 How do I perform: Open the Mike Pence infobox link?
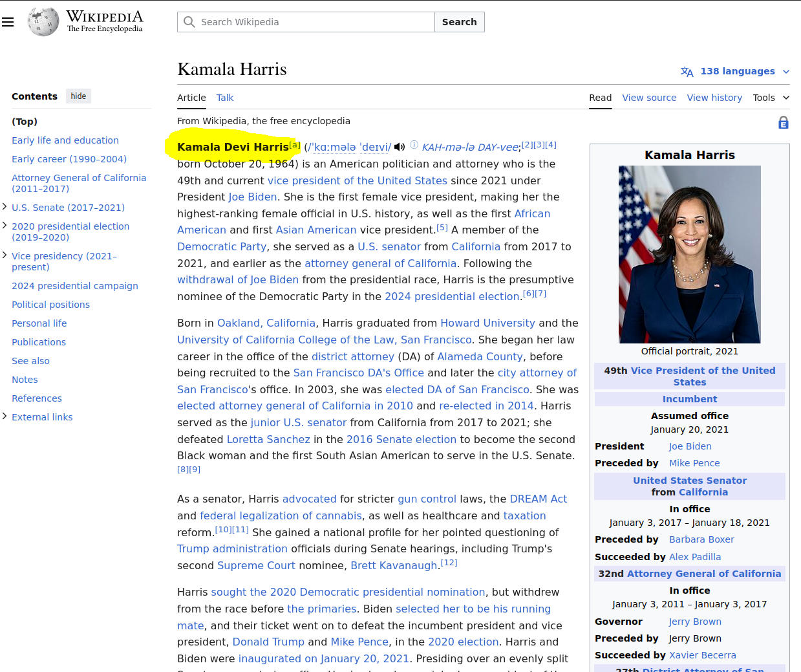pos(694,463)
